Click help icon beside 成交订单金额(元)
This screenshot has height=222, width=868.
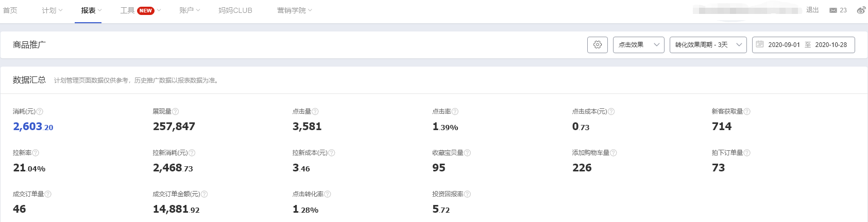[x=204, y=194]
